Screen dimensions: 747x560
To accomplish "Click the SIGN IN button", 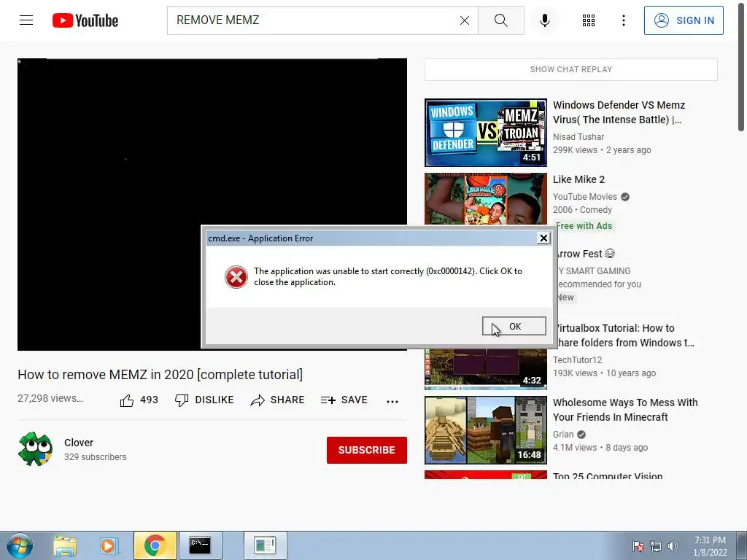I will (684, 20).
